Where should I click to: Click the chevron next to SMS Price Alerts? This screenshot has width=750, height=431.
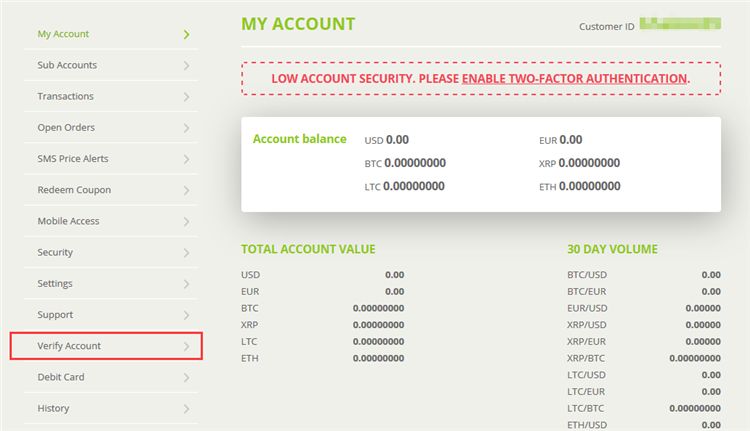point(187,159)
